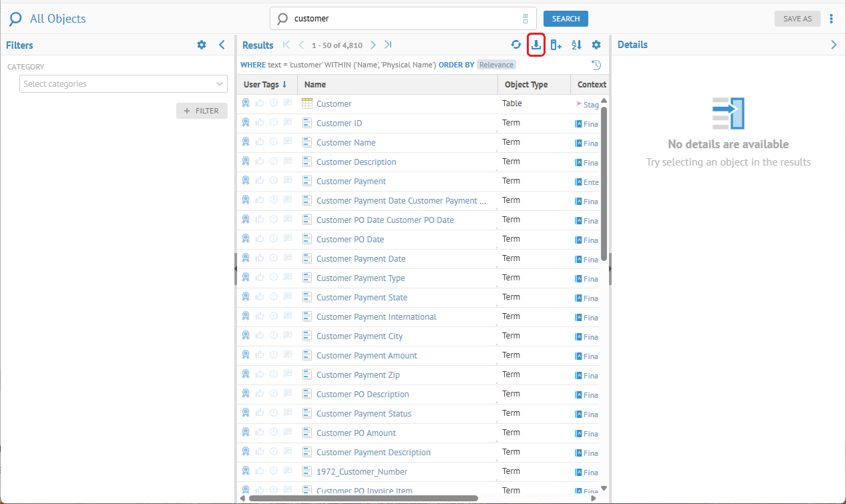Click the SEARCH button
The width and height of the screenshot is (846, 504).
click(566, 19)
